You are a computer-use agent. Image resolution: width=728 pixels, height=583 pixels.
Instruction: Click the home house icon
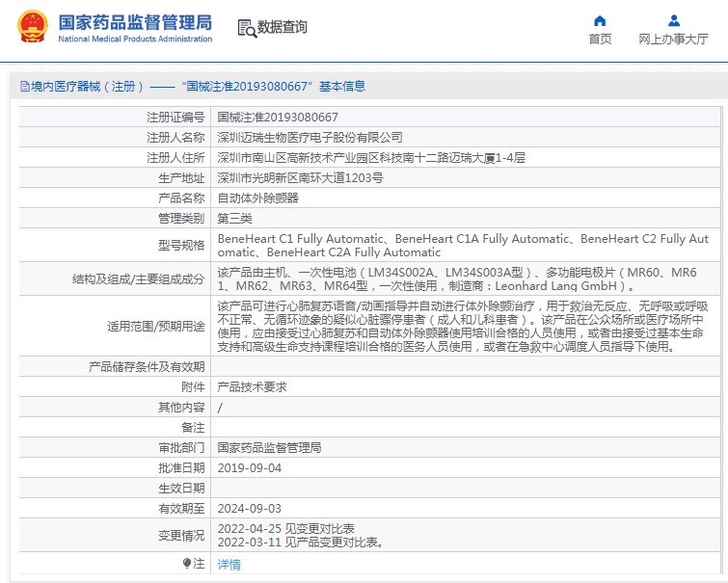click(x=600, y=21)
